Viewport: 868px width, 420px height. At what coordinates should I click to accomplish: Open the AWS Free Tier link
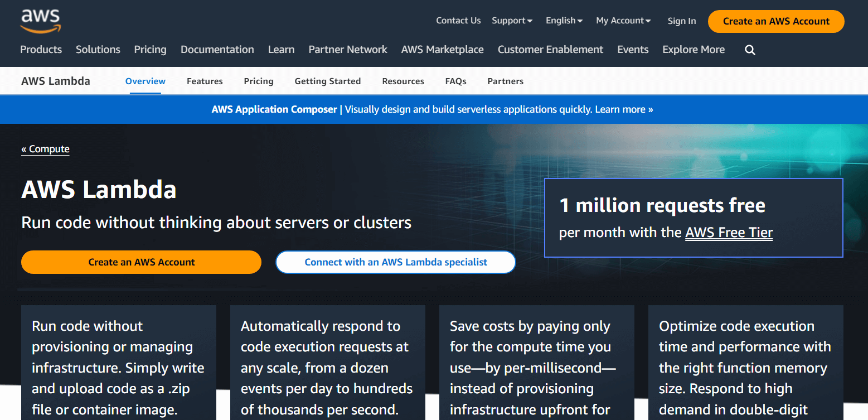click(x=729, y=232)
